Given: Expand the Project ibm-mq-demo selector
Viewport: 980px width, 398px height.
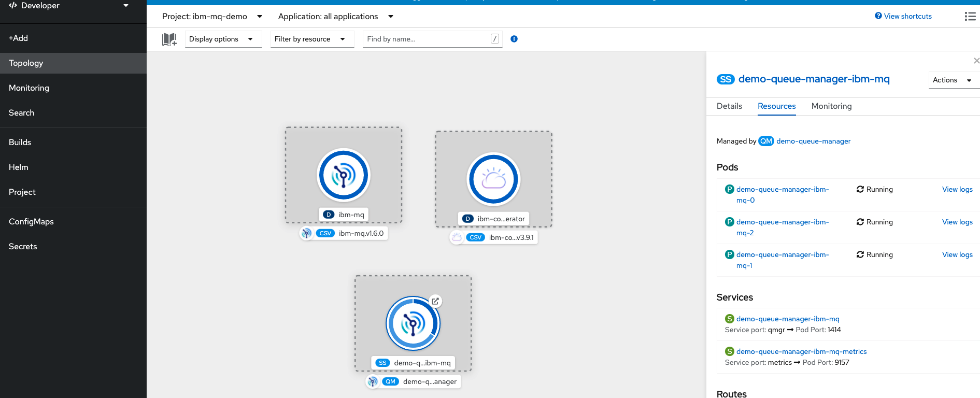Looking at the screenshot, I should click(212, 17).
